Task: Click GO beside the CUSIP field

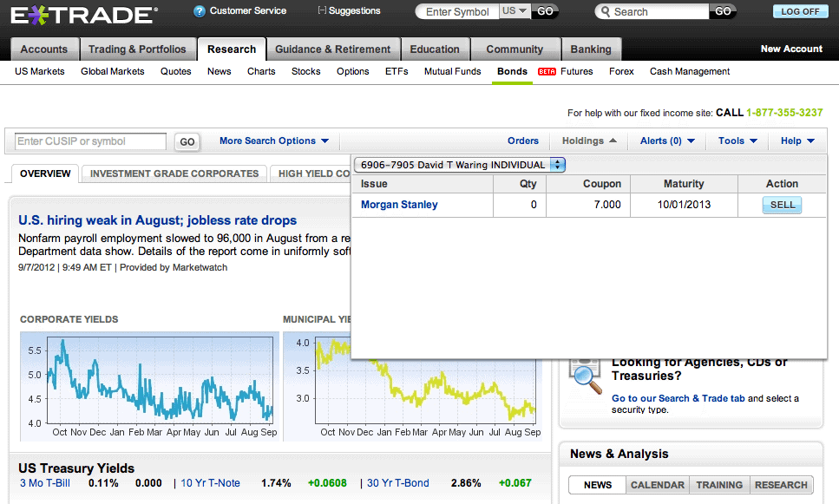Action: pyautogui.click(x=187, y=141)
